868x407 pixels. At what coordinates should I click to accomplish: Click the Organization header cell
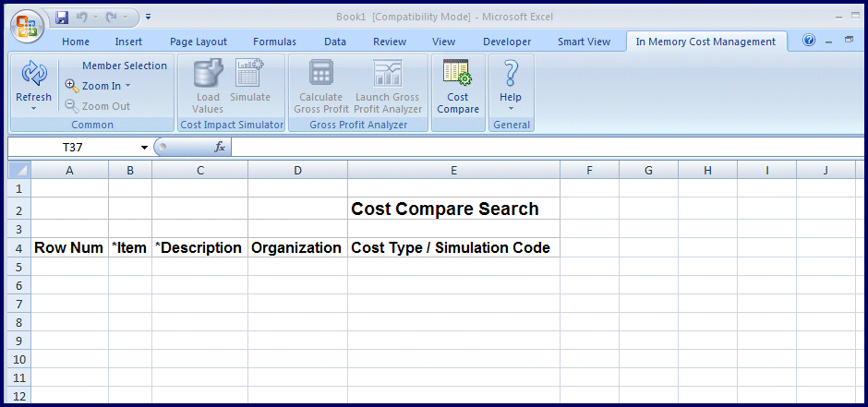(x=298, y=247)
